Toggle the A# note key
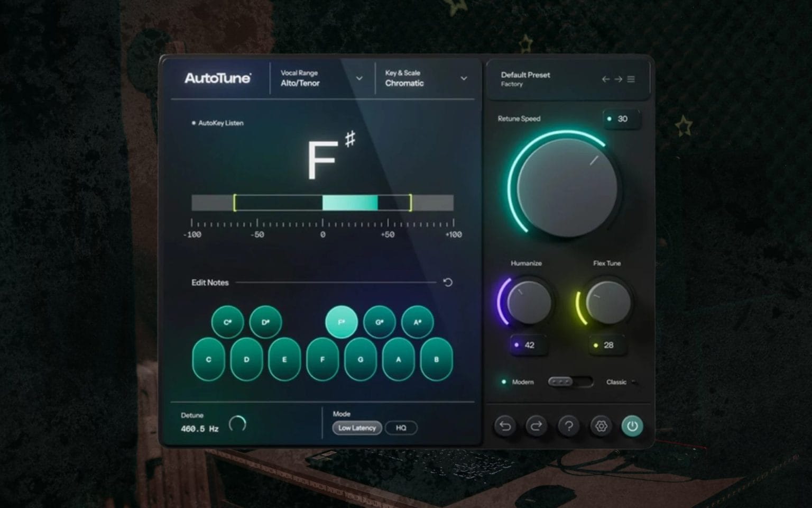Image resolution: width=812 pixels, height=508 pixels. click(418, 322)
